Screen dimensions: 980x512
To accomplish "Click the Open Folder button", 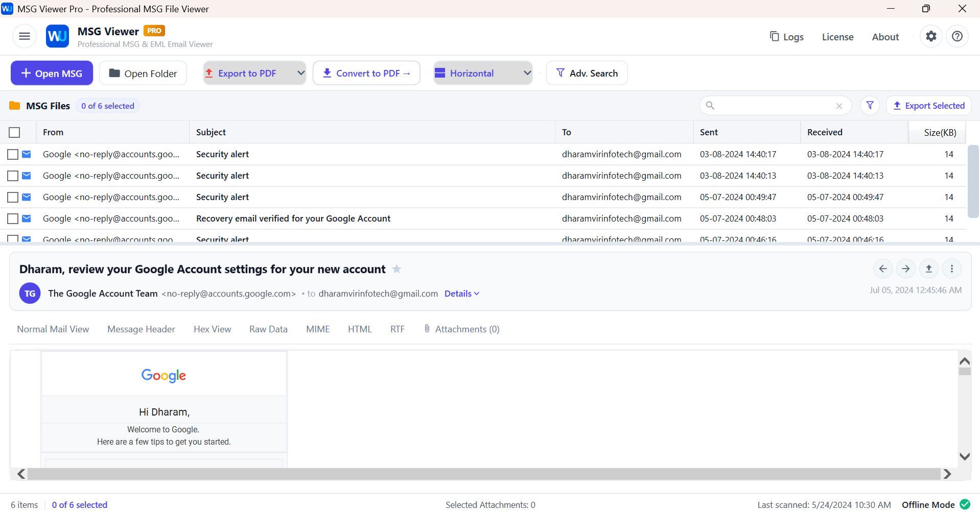I will (x=143, y=73).
